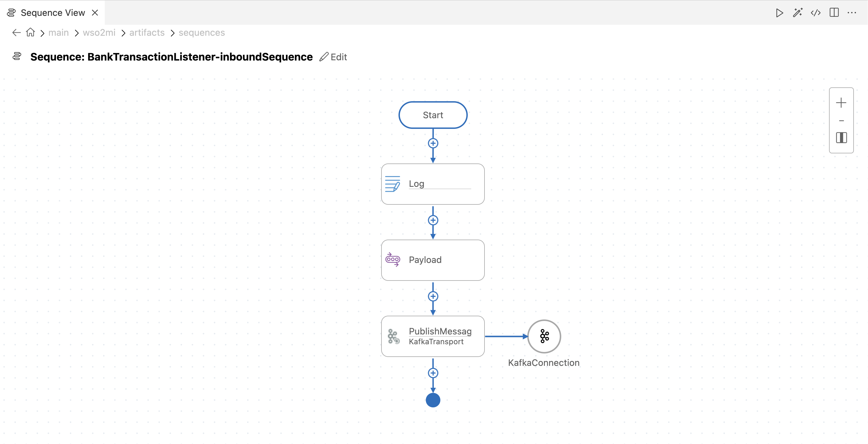This screenshot has width=868, height=444.
Task: Select the KafkaConnection endpoint circle
Action: coord(544,336)
